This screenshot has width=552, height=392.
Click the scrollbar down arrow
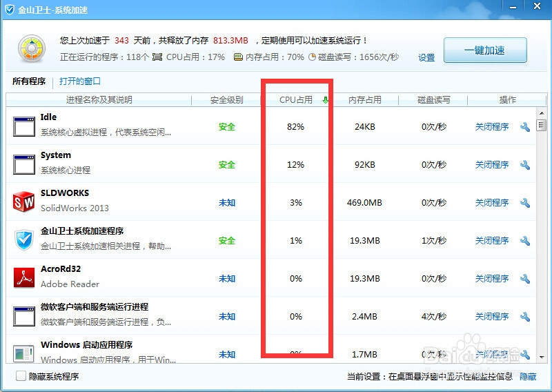[542, 357]
